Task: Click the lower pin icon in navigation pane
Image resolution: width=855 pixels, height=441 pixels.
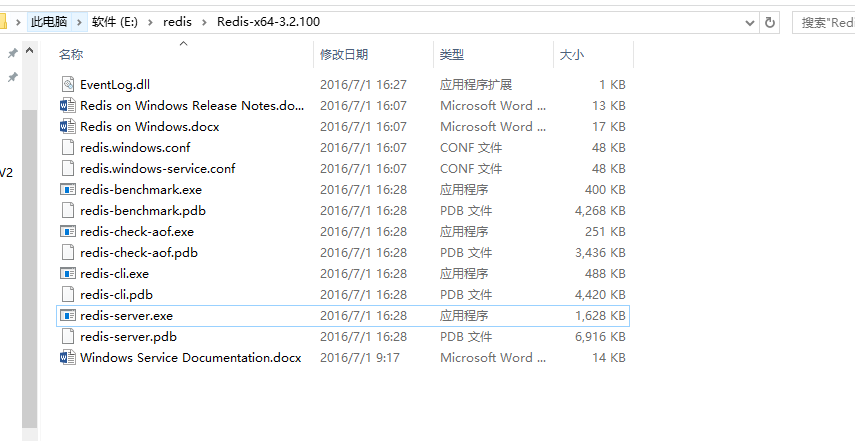Action: pos(12,77)
